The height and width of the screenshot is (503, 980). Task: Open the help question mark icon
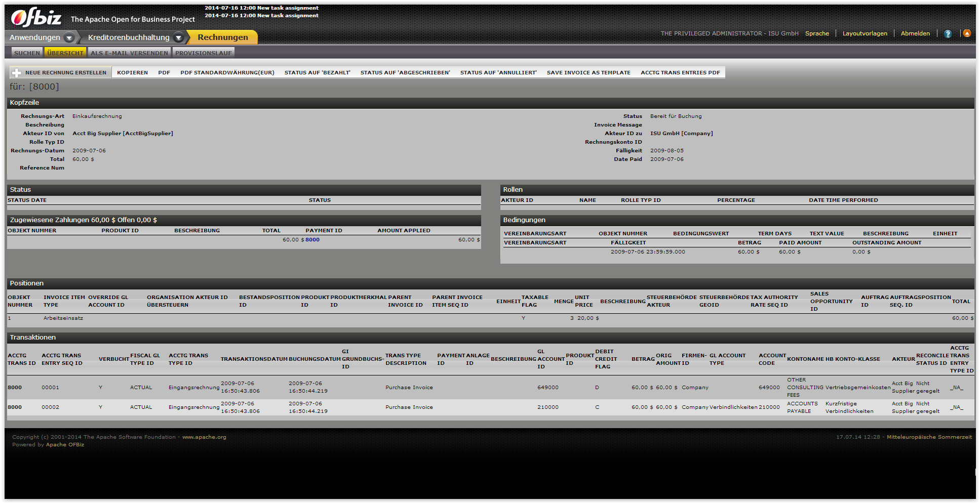(948, 34)
